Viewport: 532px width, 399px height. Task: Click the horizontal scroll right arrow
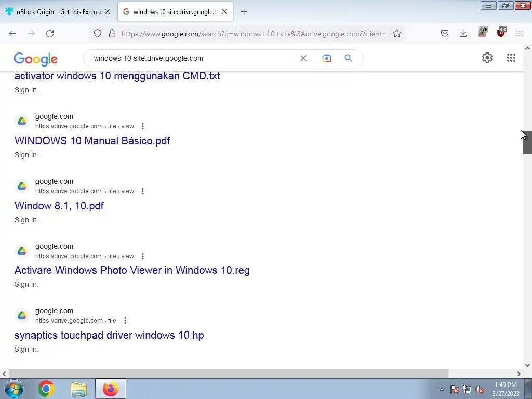(x=519, y=374)
